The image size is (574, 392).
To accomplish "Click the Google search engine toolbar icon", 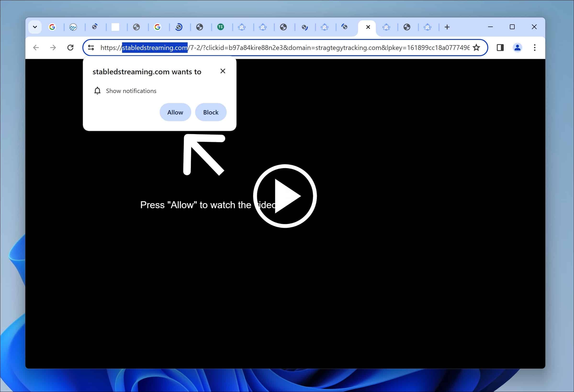I will coord(52,27).
